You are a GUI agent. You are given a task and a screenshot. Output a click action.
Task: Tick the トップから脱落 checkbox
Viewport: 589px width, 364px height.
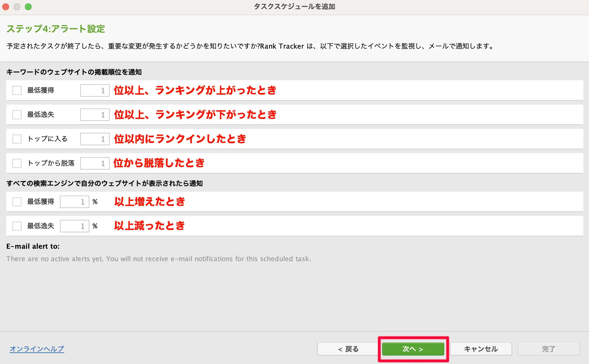tap(17, 163)
